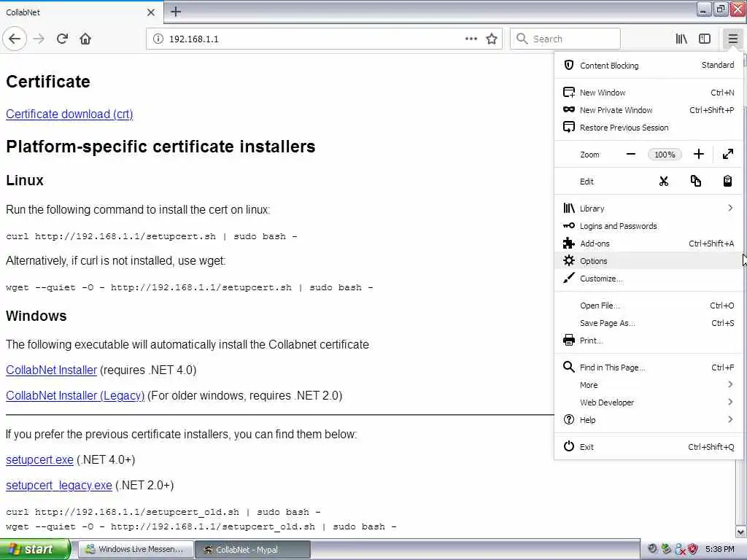Expand the Library submenu

[x=649, y=209]
